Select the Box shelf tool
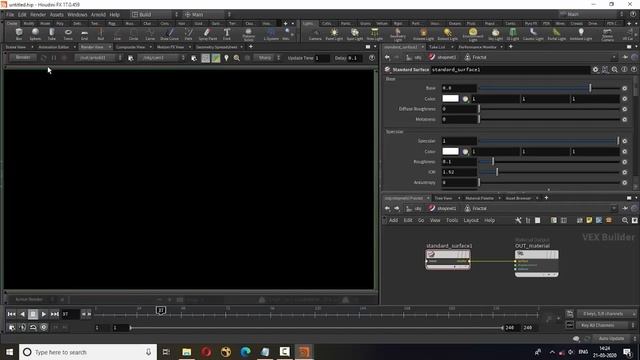This screenshot has width=640, height=360. coord(19,34)
